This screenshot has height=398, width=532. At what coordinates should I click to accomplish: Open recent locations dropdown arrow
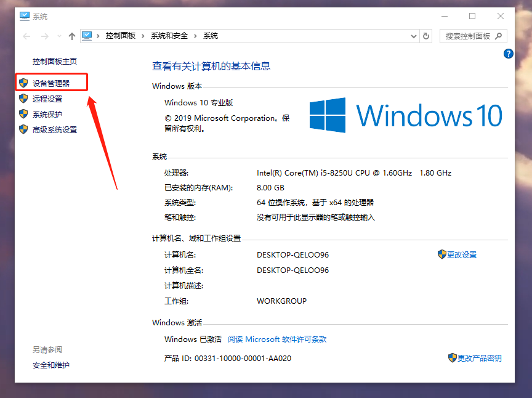click(59, 36)
